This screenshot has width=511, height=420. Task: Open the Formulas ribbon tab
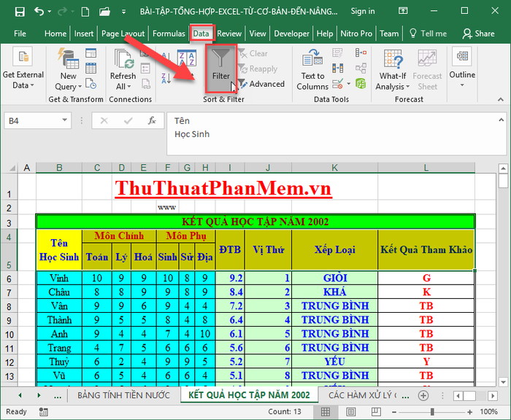[x=169, y=34]
